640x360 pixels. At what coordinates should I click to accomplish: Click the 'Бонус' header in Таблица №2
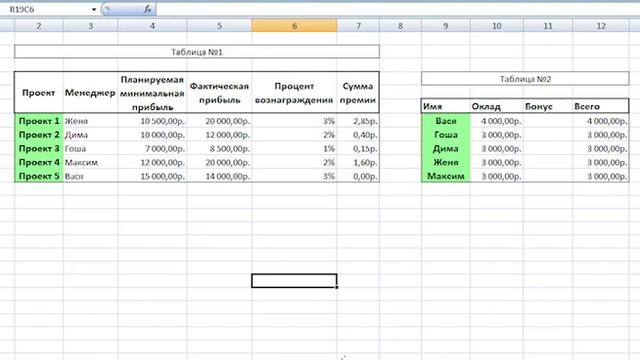point(548,106)
